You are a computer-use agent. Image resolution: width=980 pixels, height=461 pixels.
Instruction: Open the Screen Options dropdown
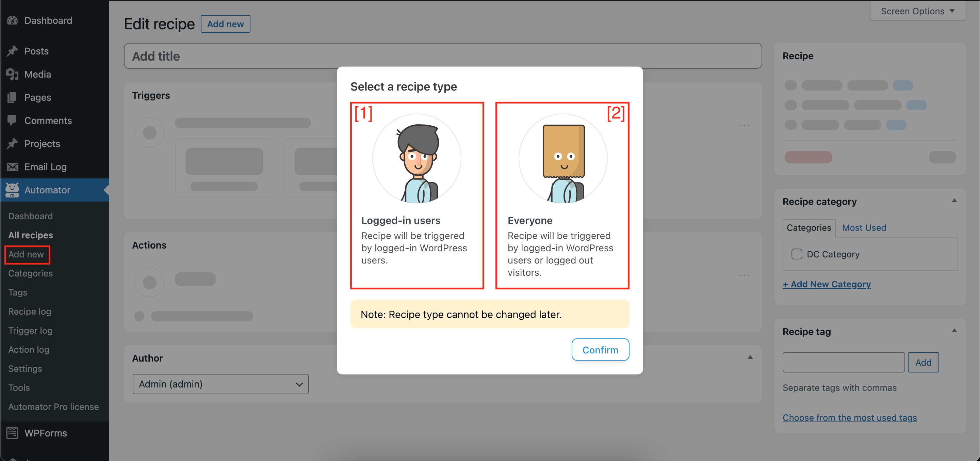pos(918,11)
